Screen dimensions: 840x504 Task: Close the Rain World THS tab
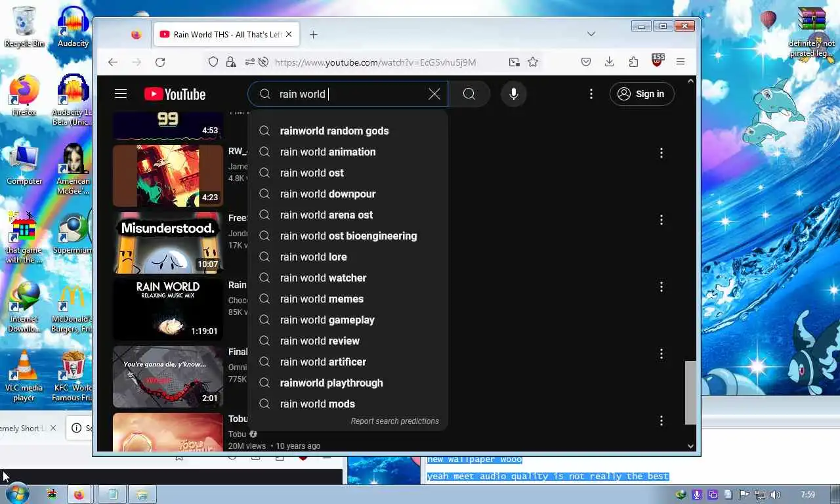coord(289,35)
